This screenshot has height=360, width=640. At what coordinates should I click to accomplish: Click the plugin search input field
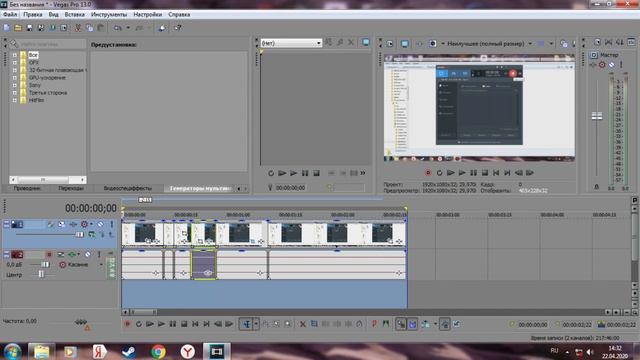(x=52, y=44)
